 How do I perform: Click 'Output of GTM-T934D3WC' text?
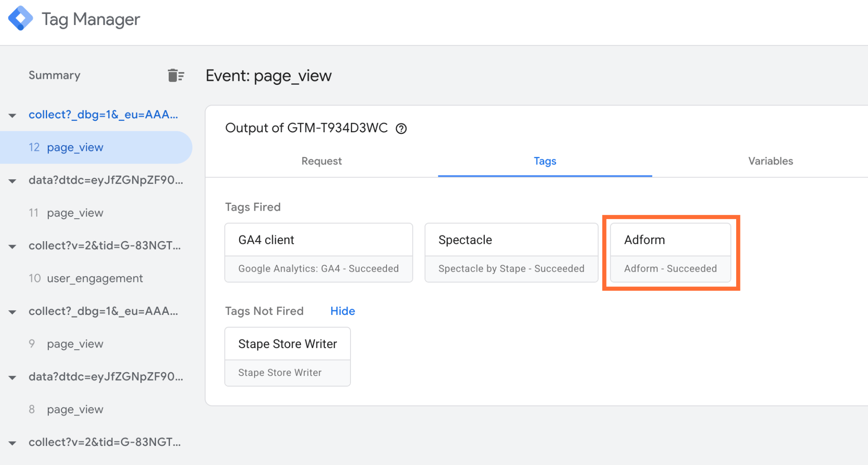(306, 128)
